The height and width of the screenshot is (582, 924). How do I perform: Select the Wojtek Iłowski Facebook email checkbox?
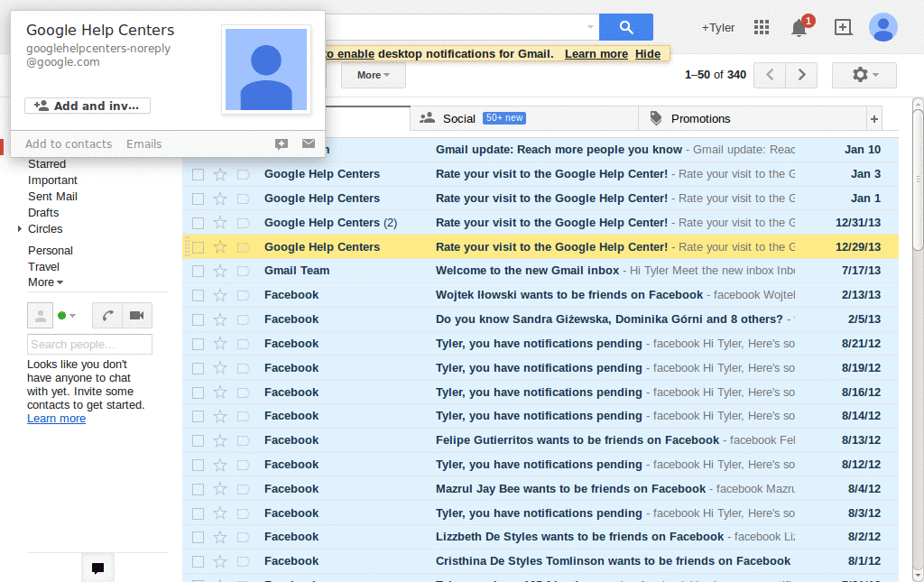[x=197, y=295]
